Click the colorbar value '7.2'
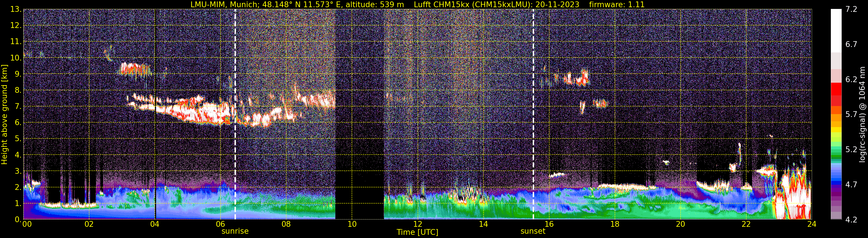Viewport: 868px width, 238px height. [x=851, y=9]
